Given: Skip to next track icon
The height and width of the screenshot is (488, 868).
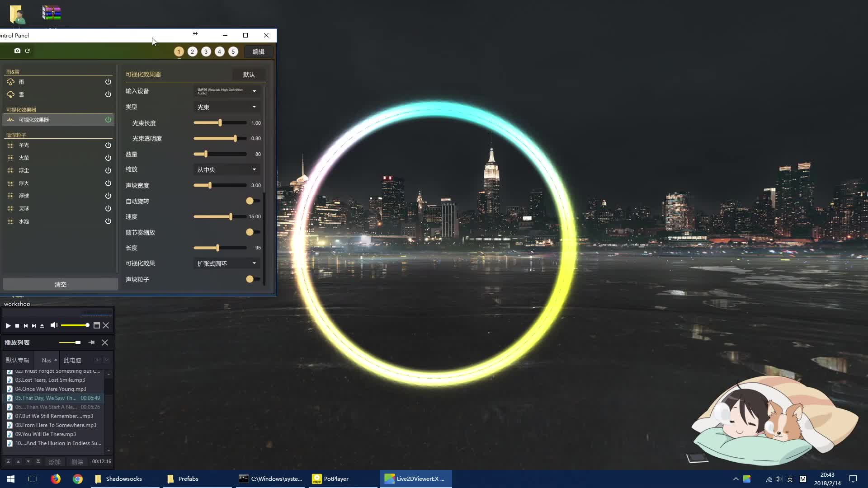Looking at the screenshot, I should coord(34,326).
